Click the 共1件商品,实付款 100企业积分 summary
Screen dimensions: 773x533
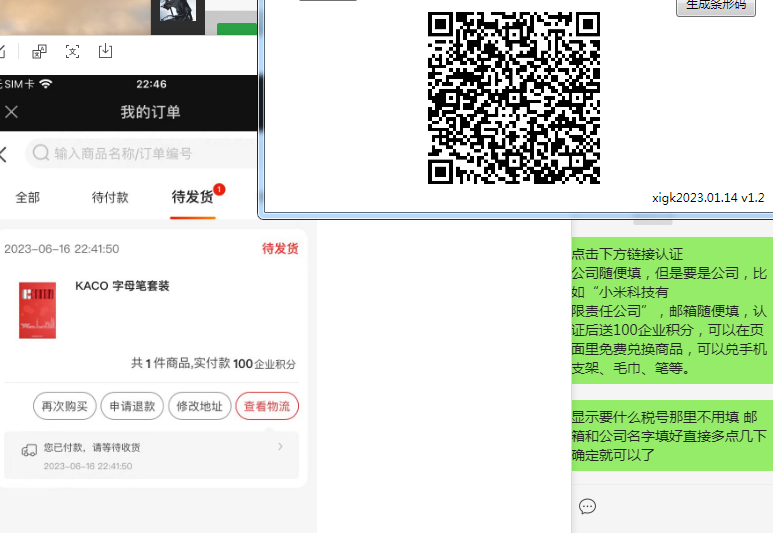213,364
